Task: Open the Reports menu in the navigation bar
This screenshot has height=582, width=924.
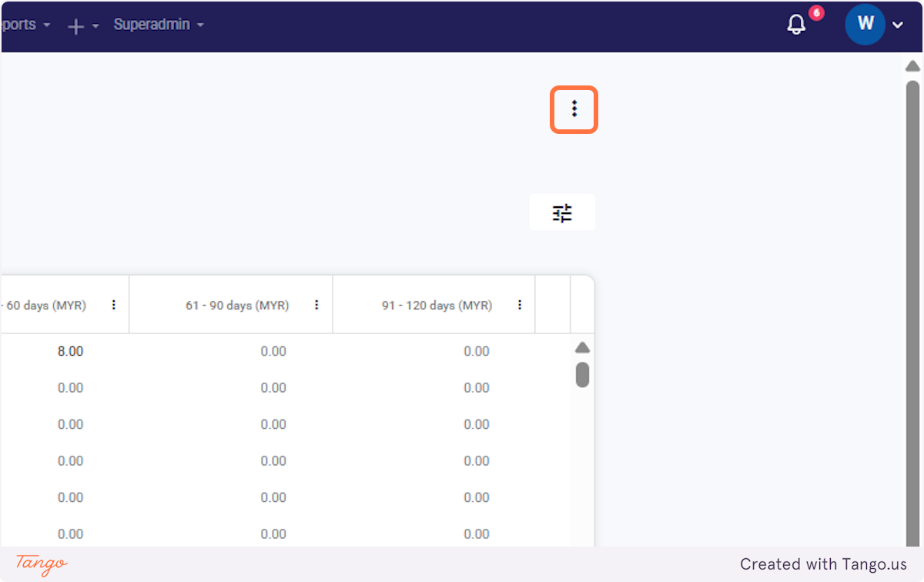Action: (25, 25)
